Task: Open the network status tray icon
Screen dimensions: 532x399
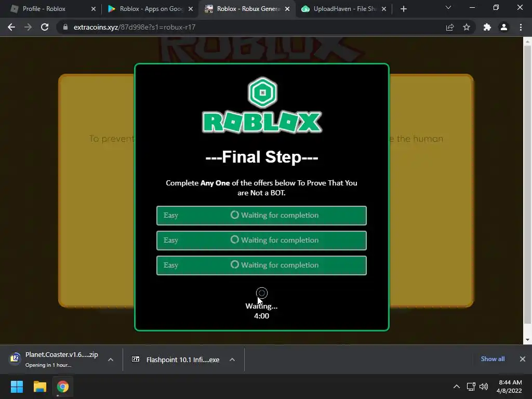Action: pos(471,387)
